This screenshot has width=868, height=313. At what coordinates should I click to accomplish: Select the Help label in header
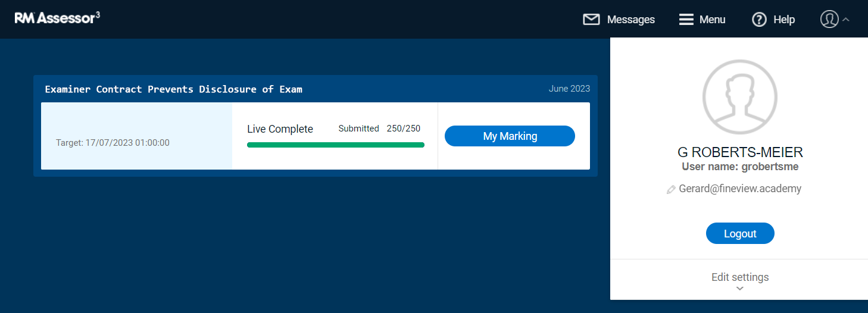click(x=784, y=20)
